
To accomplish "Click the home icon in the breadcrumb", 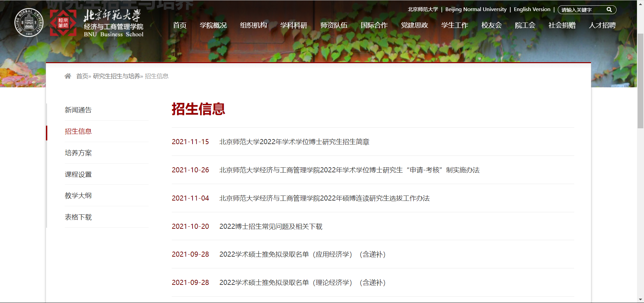I will [x=68, y=76].
